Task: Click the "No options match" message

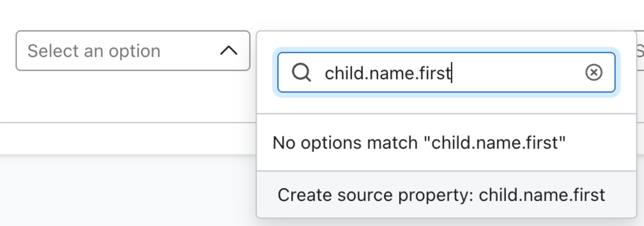Action: (419, 143)
